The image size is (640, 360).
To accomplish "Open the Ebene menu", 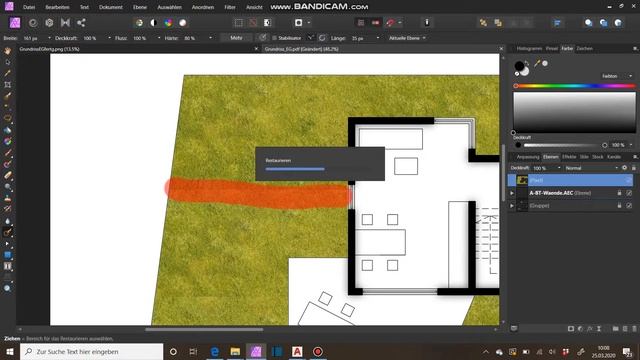I will 140,7.
